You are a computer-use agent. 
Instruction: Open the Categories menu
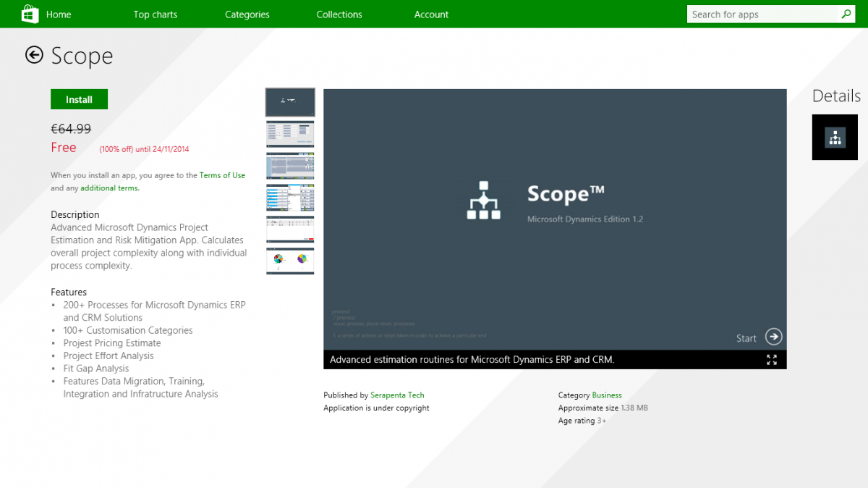click(247, 14)
